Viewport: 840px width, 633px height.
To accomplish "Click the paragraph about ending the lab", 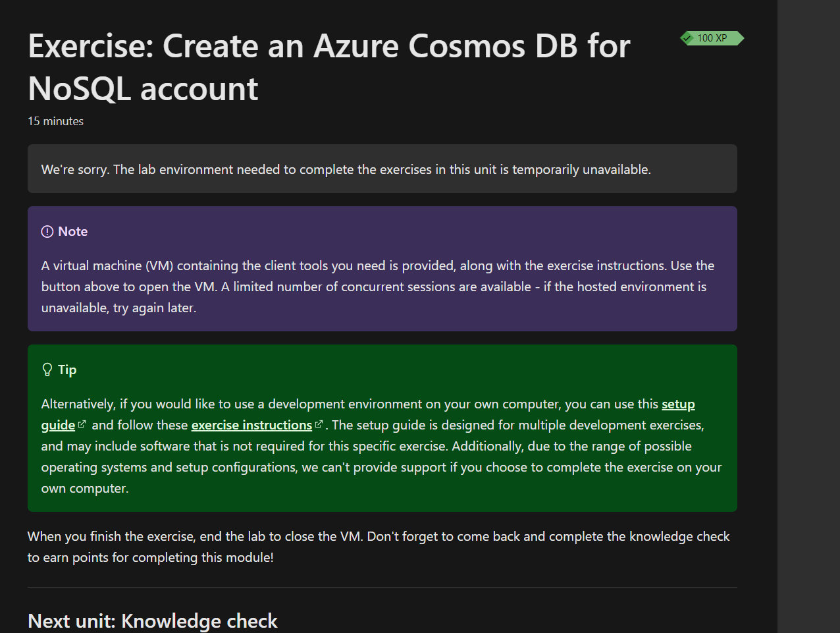I will coord(378,546).
